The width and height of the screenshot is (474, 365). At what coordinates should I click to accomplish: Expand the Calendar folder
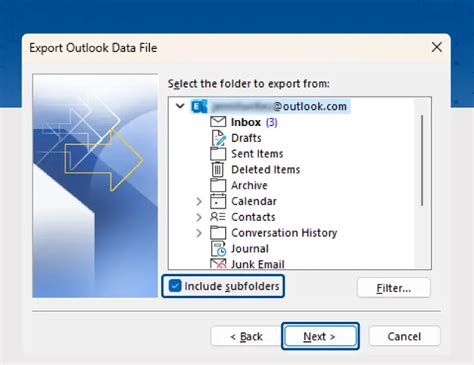[199, 201]
